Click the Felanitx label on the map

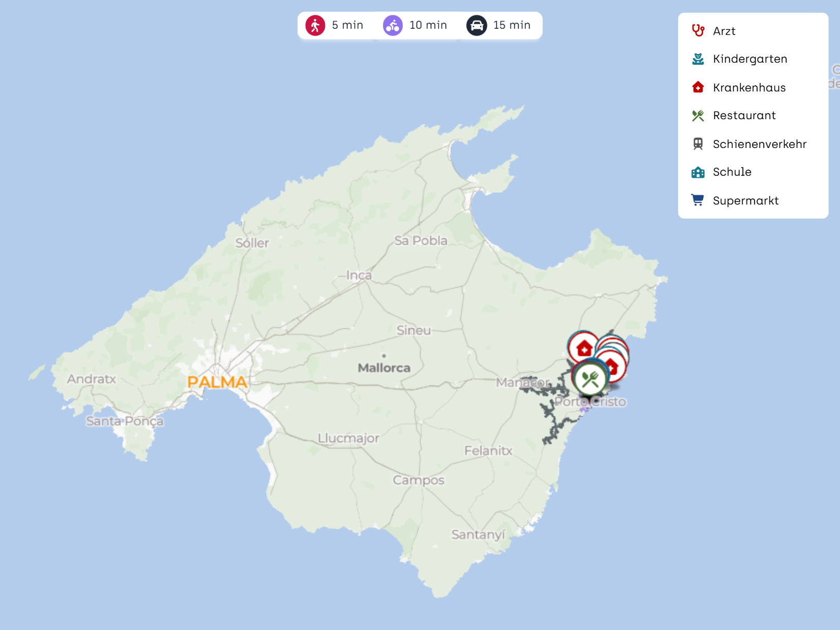(x=488, y=451)
